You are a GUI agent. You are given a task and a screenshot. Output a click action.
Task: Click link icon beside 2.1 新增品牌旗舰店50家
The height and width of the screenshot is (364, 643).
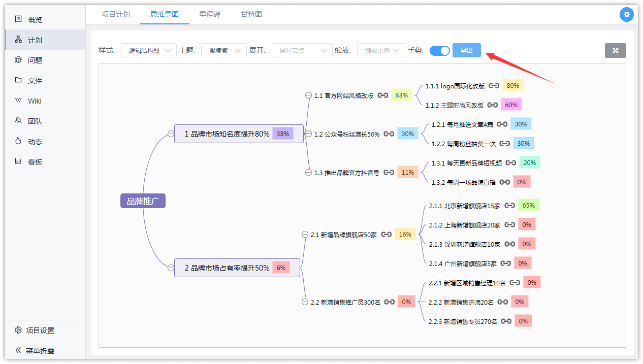point(387,235)
